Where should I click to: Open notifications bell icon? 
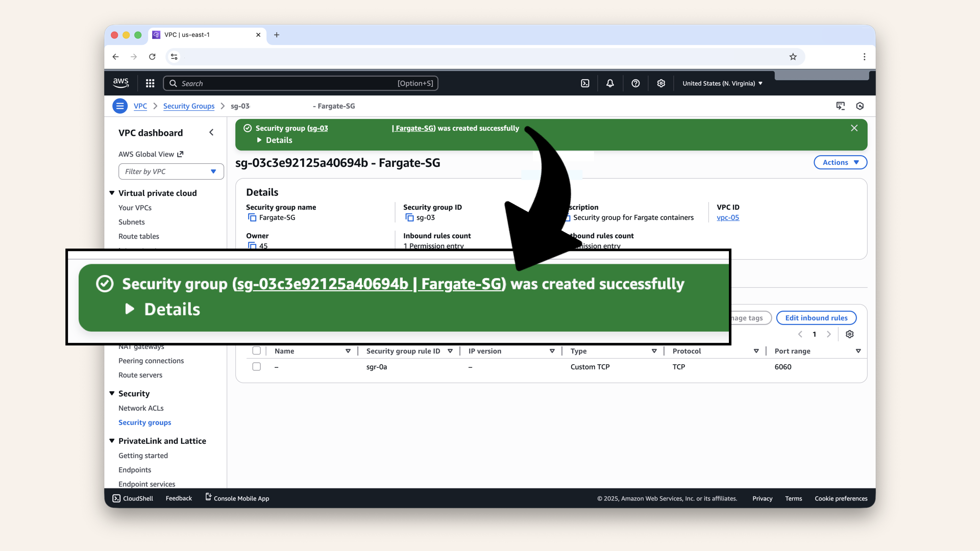(x=610, y=83)
